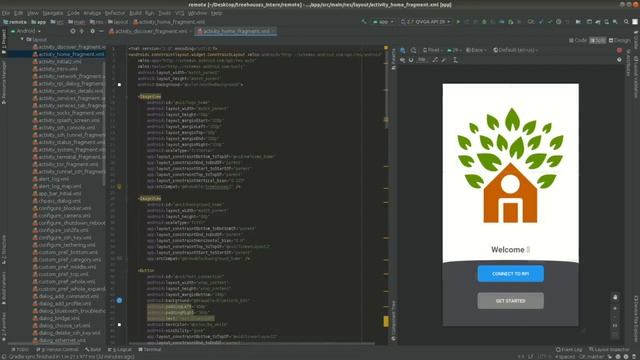The image size is (640, 360).
Task: Open the app run configuration dropdown
Action: (x=383, y=22)
